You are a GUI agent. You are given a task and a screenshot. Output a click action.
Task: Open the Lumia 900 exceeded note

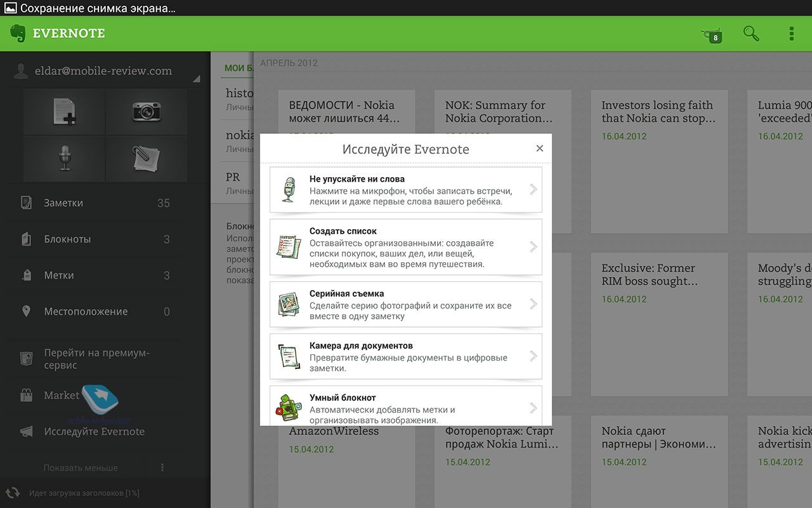tap(780, 161)
